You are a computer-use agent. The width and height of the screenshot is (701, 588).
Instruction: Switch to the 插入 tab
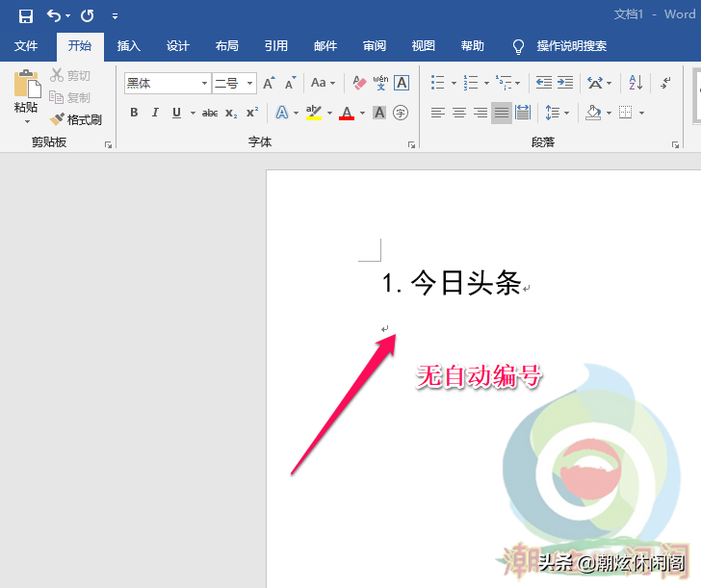tap(129, 45)
